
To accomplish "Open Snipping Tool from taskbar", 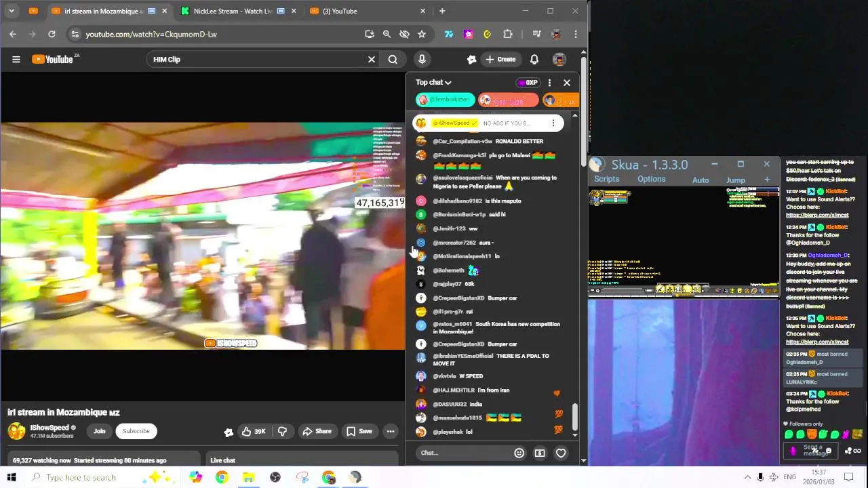I will [302, 477].
